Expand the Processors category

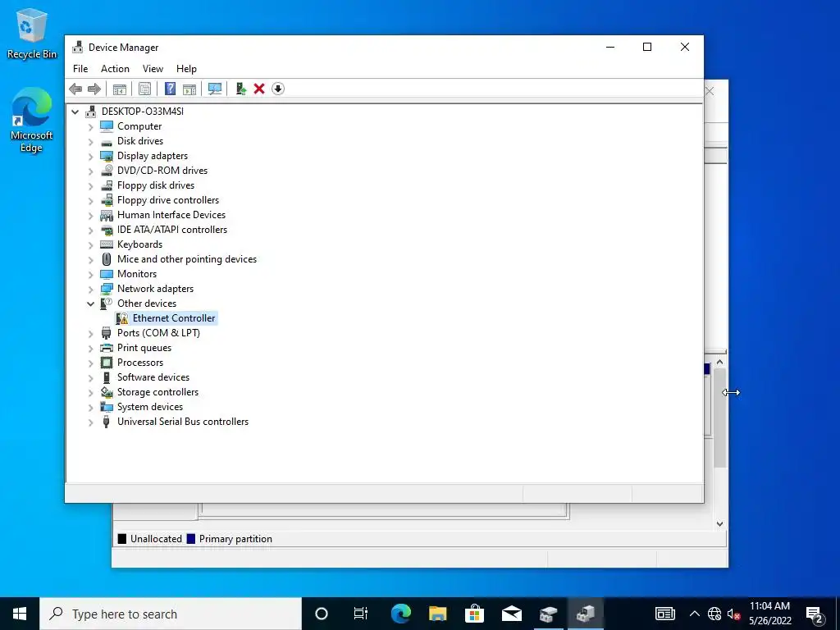click(90, 363)
